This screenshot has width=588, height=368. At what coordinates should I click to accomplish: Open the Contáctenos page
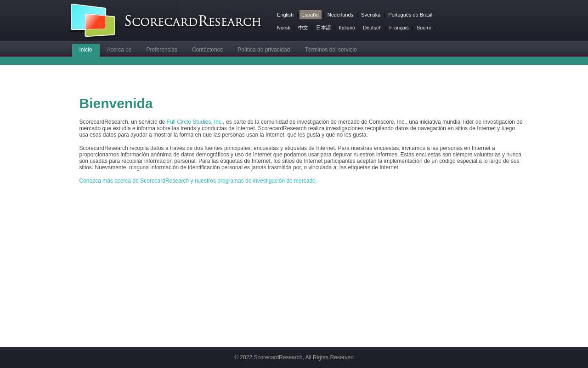(x=207, y=50)
